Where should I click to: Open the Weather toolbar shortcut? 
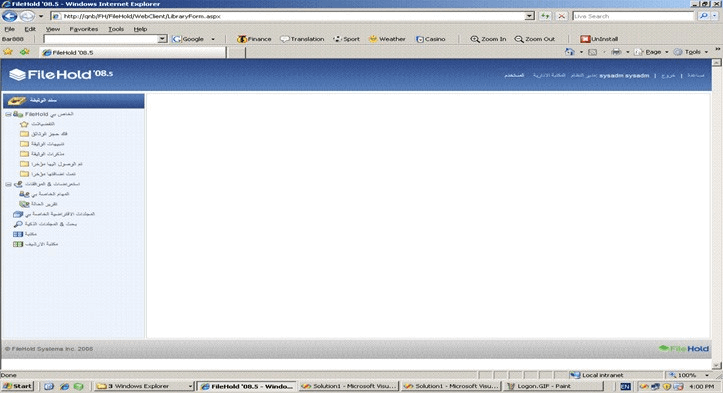(x=387, y=39)
